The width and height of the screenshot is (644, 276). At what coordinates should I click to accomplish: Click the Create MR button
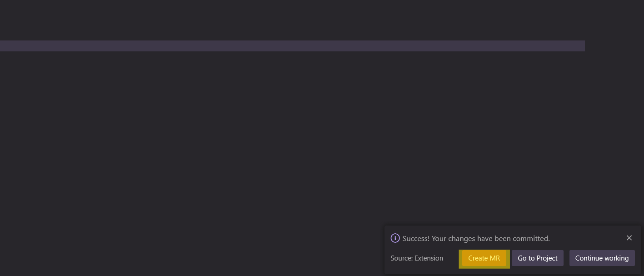tap(484, 258)
